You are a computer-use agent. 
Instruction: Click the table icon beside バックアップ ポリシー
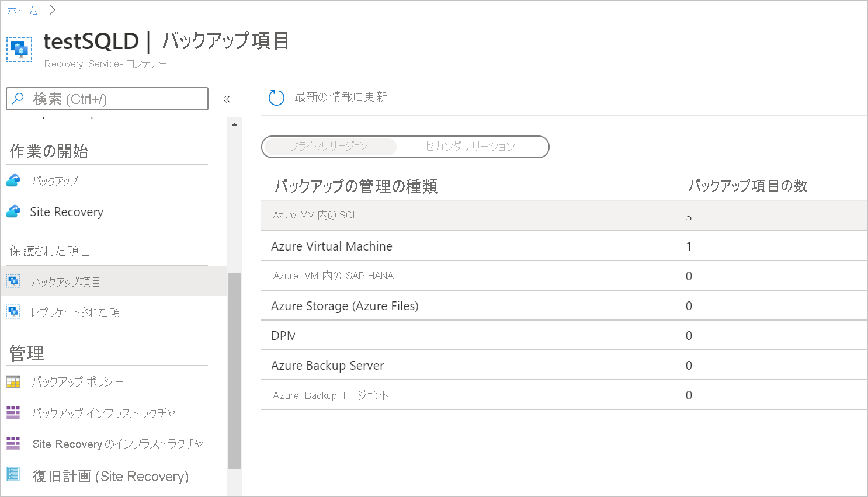click(x=13, y=382)
